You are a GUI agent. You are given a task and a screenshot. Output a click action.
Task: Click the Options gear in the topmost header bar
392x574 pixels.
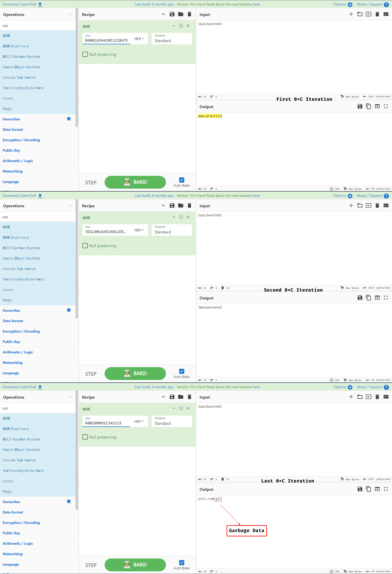[350, 4]
